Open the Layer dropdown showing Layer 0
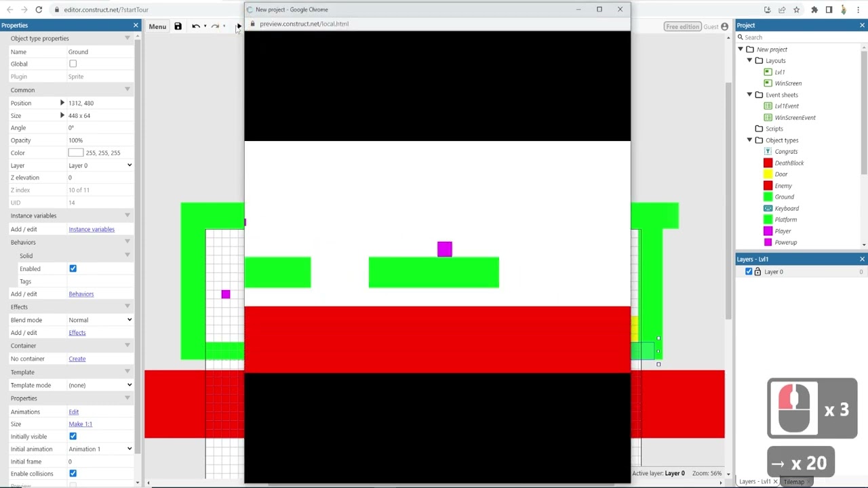The height and width of the screenshot is (488, 868). point(100,165)
